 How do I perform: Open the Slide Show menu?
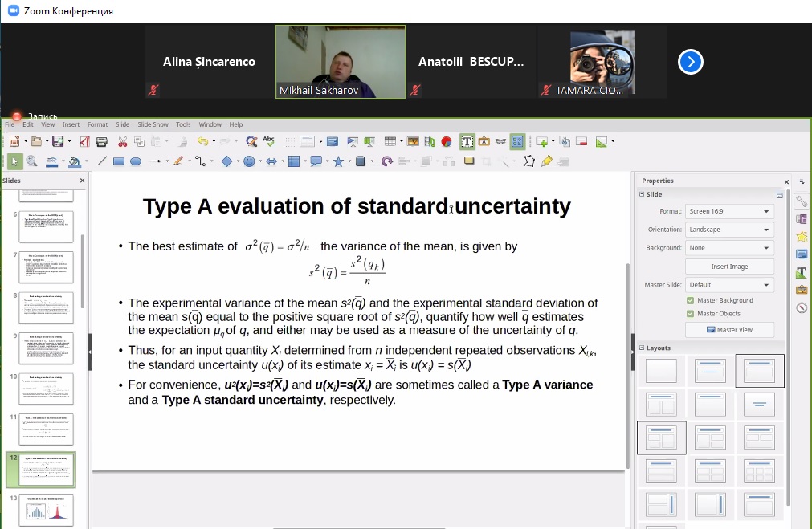[x=153, y=124]
